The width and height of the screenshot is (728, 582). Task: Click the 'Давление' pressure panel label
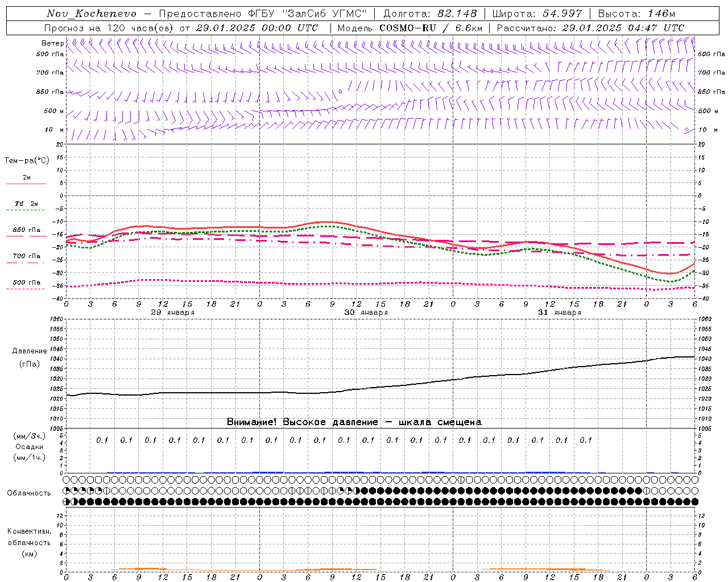(30, 351)
